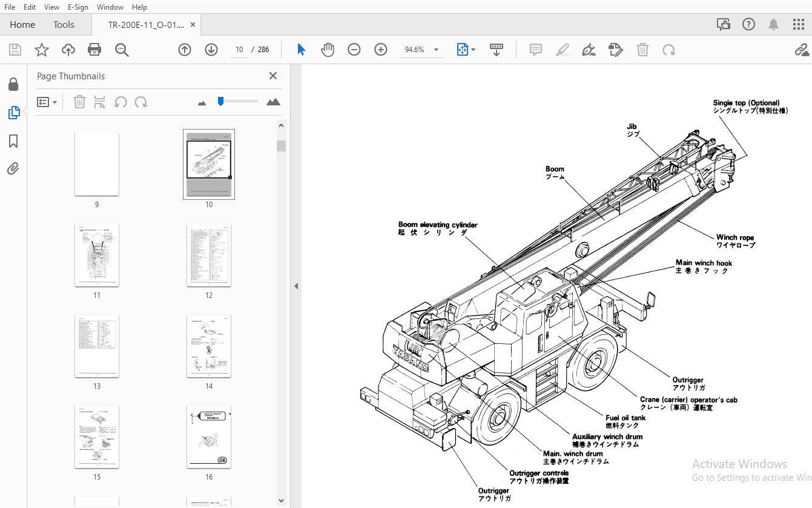The image size is (812, 508).
Task: Switch to the Home tab
Action: pos(22,24)
